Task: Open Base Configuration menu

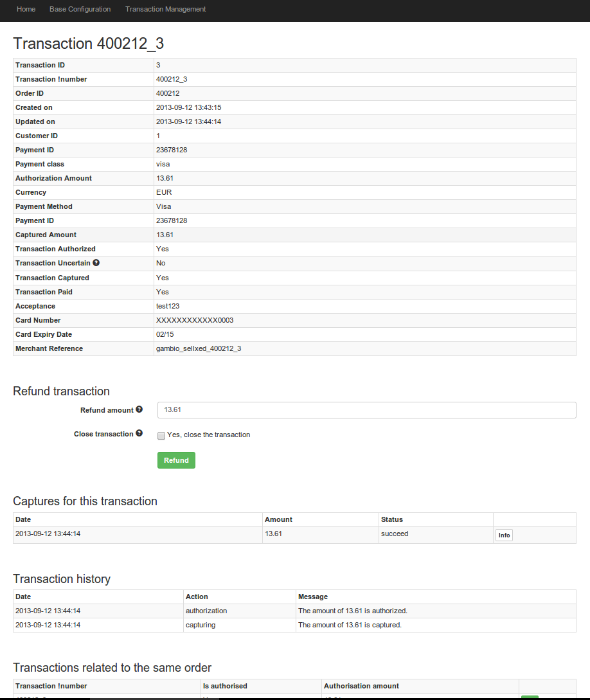Action: tap(80, 9)
